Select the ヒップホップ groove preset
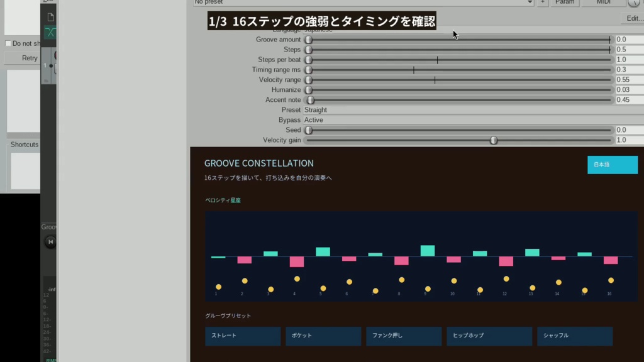The image size is (644, 362). point(489,336)
